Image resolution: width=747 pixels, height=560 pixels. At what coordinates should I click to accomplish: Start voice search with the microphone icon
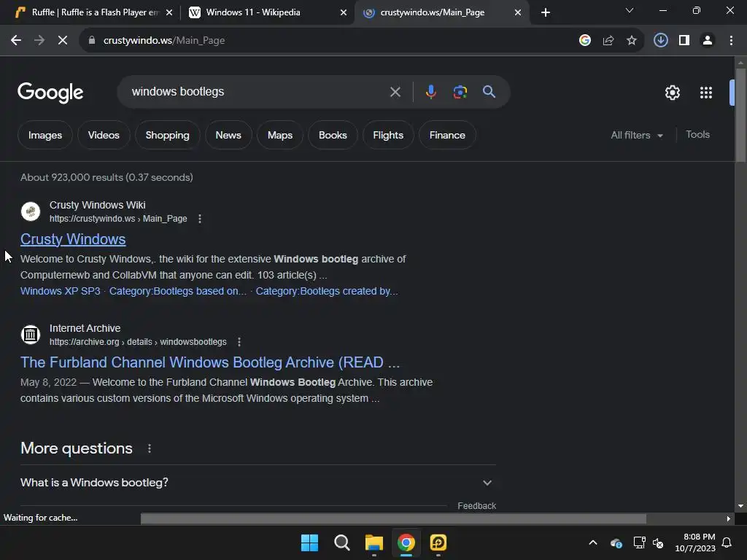[x=430, y=91]
